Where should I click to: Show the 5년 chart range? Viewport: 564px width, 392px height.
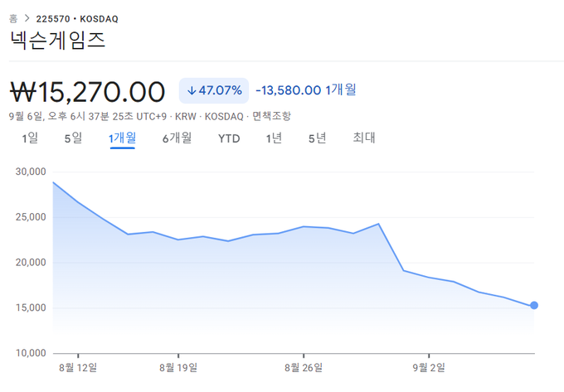tap(317, 138)
